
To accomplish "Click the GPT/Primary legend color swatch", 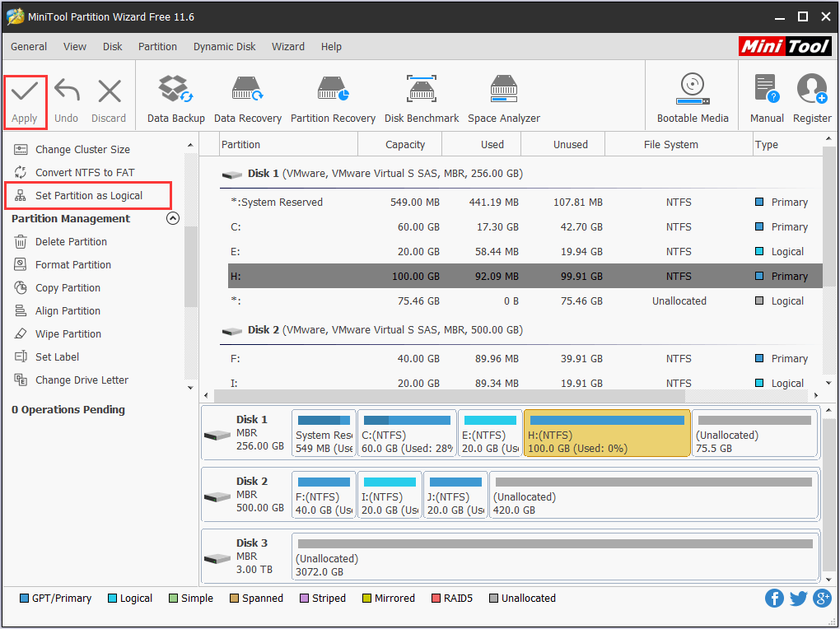I will pyautogui.click(x=24, y=598).
